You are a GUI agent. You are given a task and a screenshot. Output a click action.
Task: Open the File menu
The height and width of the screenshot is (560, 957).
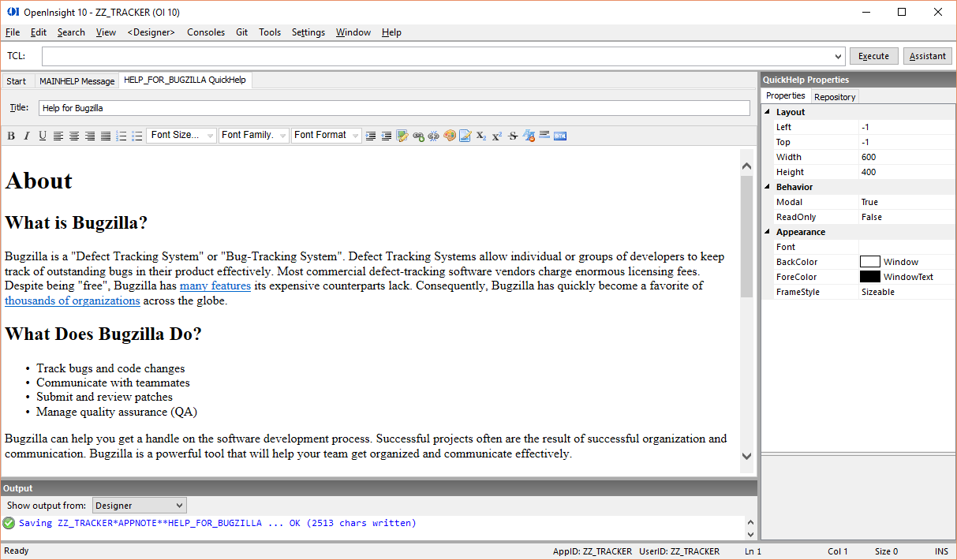pyautogui.click(x=13, y=32)
